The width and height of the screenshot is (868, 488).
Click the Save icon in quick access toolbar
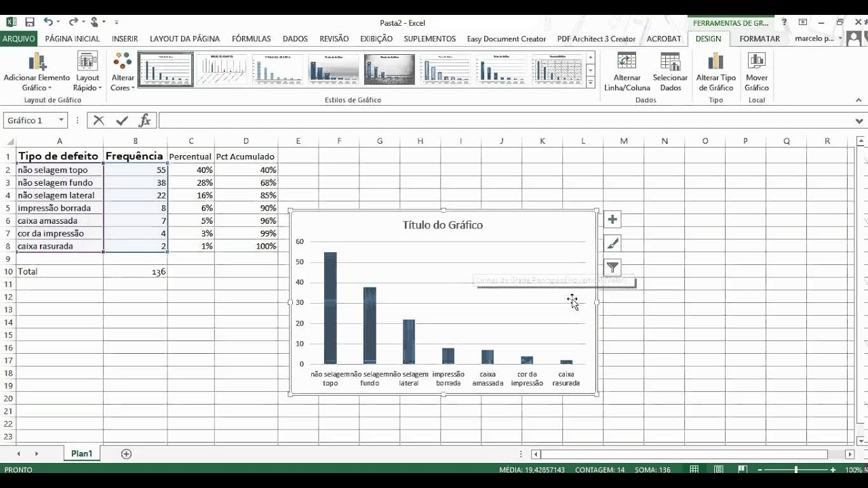(x=28, y=22)
